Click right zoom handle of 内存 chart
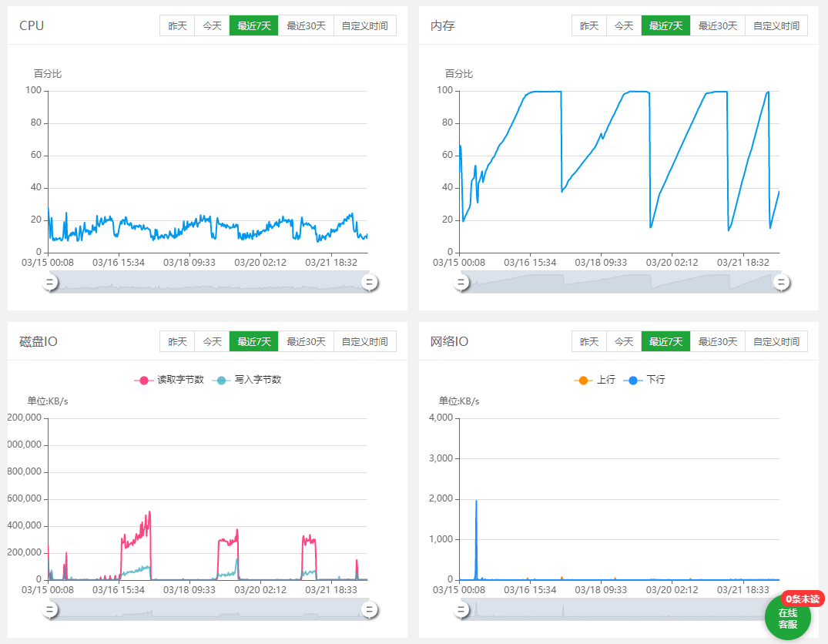The image size is (828, 644). (x=782, y=283)
